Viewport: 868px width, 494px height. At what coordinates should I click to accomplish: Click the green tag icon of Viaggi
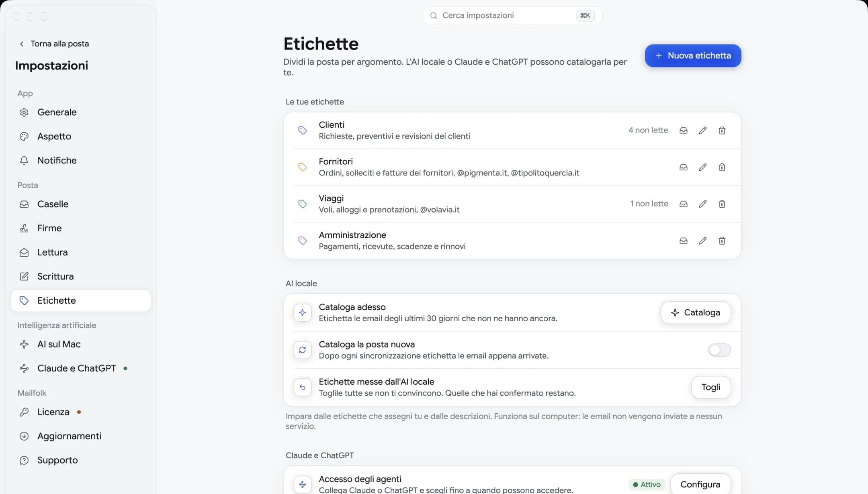303,204
